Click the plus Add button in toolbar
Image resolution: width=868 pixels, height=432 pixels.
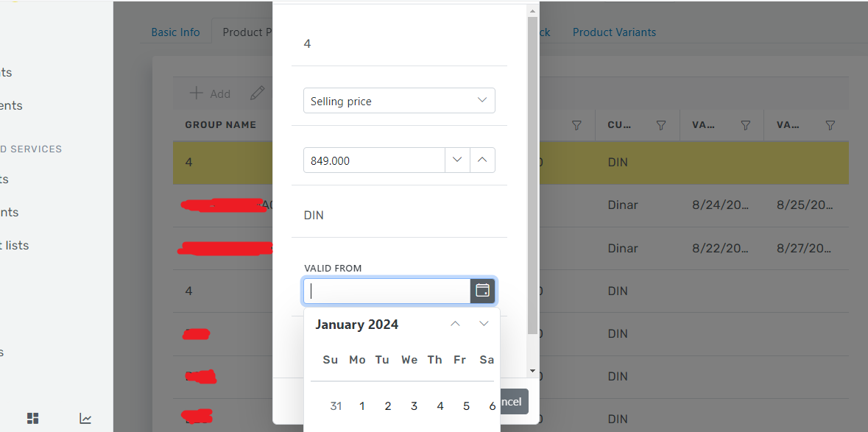pos(210,93)
